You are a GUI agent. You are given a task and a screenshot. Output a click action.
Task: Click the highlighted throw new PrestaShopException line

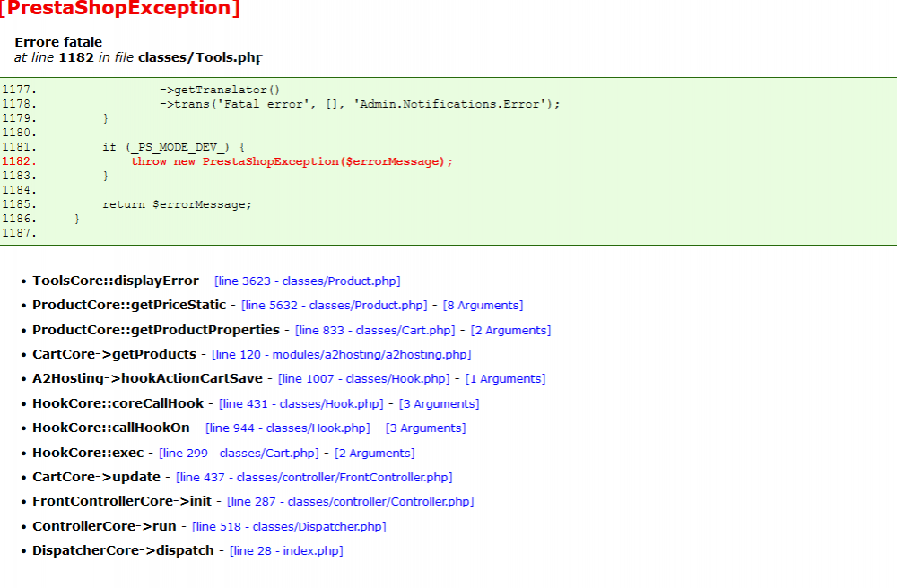292,161
